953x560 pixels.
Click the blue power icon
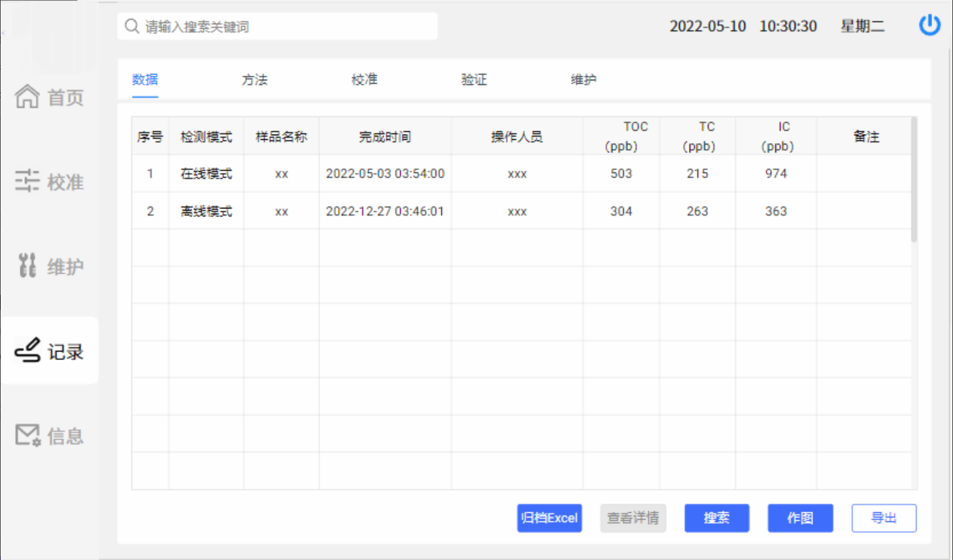(x=929, y=25)
